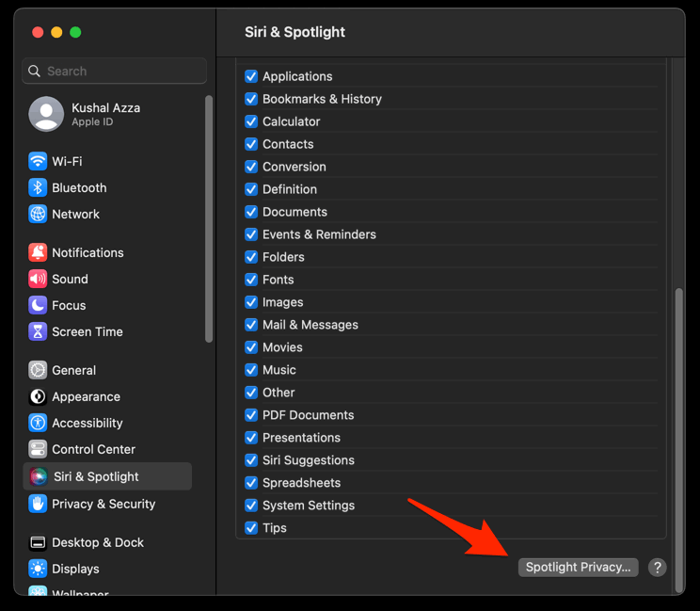
Task: Open Accessibility label in sidebar
Action: click(87, 423)
